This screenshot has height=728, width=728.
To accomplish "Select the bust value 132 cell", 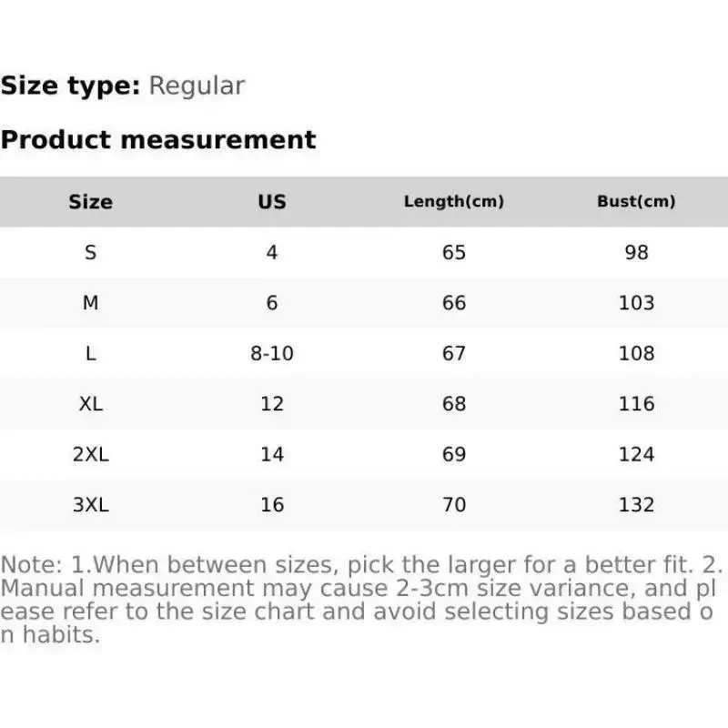I will (636, 504).
